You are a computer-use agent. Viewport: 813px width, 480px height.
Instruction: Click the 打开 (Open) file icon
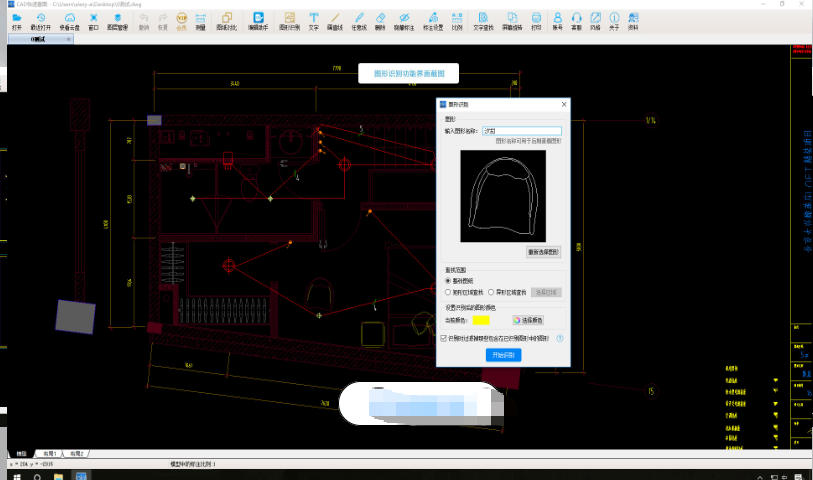point(16,20)
